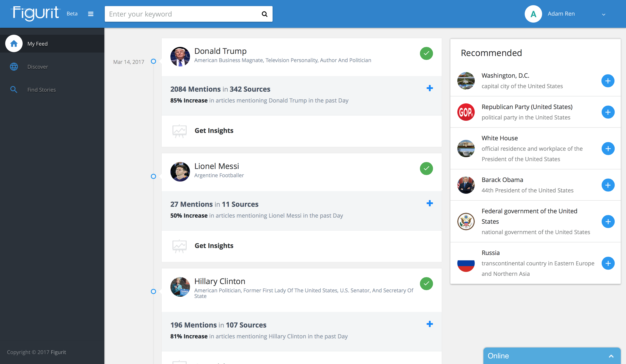Add Republican Party with plus button
The image size is (626, 364).
(608, 112)
